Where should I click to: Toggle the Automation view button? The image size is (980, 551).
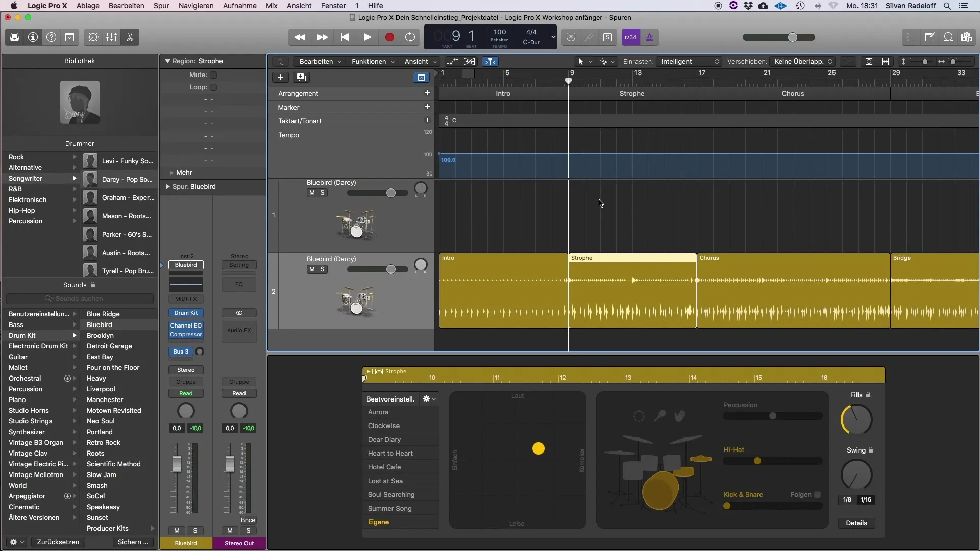(x=452, y=62)
